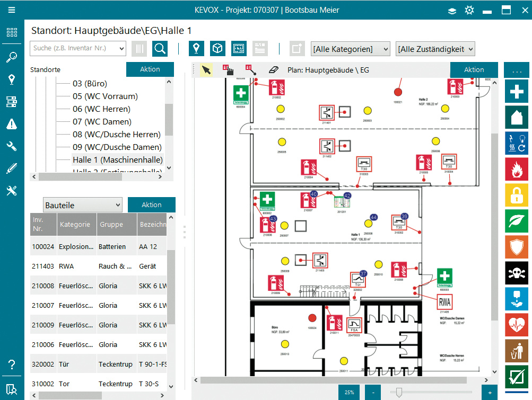The image size is (532, 400).
Task: Open the help question mark icon
Action: [x=12, y=365]
